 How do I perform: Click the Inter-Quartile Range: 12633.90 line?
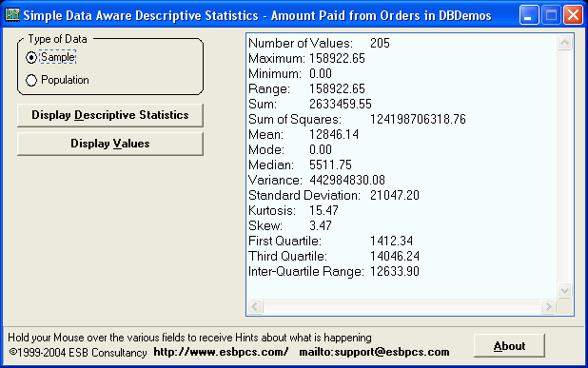pos(334,271)
